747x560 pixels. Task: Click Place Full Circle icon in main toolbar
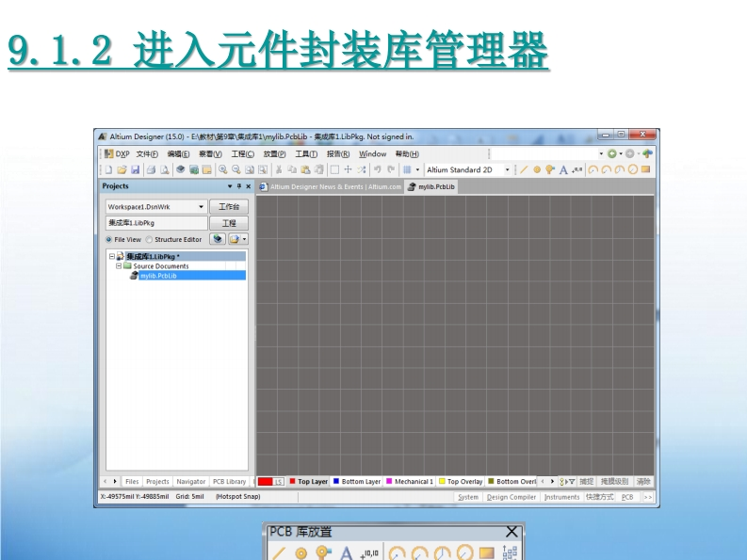(633, 169)
